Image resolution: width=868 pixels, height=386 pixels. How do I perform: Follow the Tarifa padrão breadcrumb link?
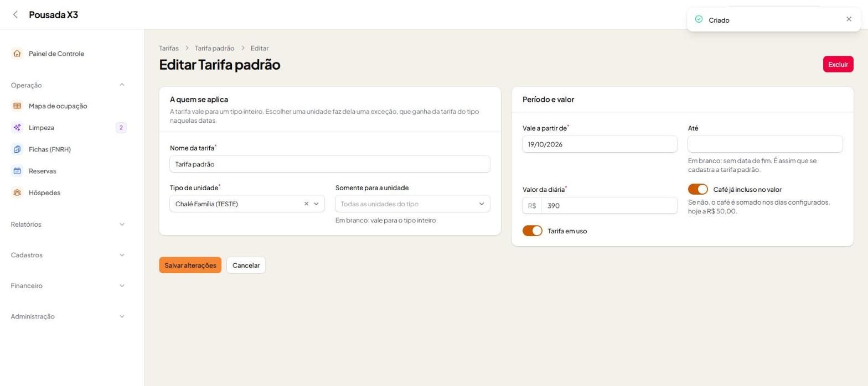point(214,48)
